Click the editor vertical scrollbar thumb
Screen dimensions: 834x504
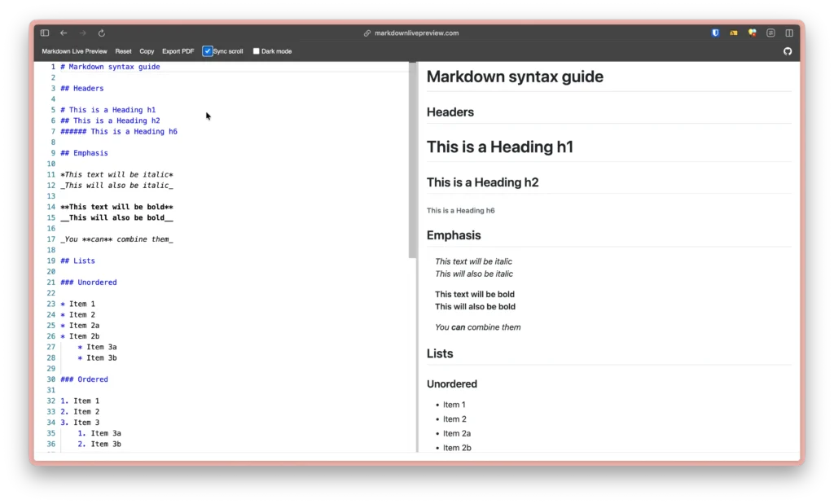412,160
